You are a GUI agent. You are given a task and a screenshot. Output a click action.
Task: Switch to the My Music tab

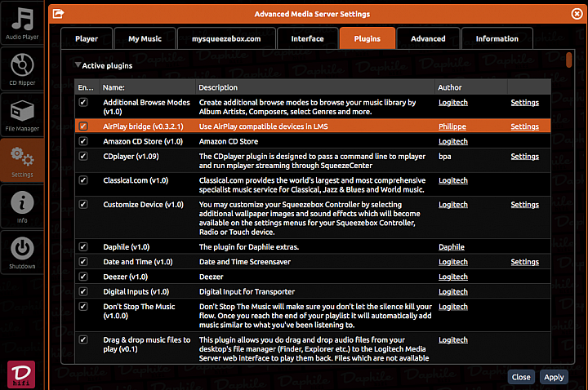pos(145,38)
